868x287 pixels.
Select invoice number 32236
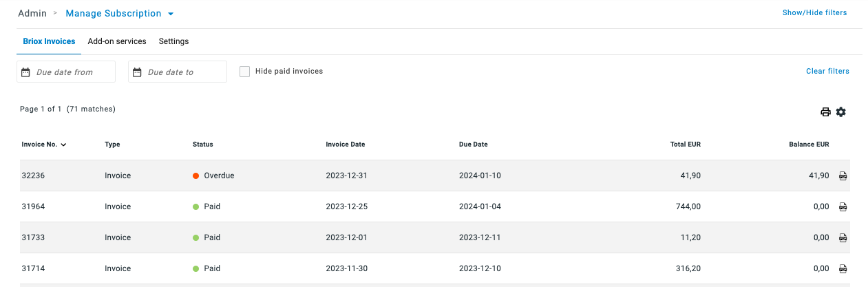click(33, 176)
